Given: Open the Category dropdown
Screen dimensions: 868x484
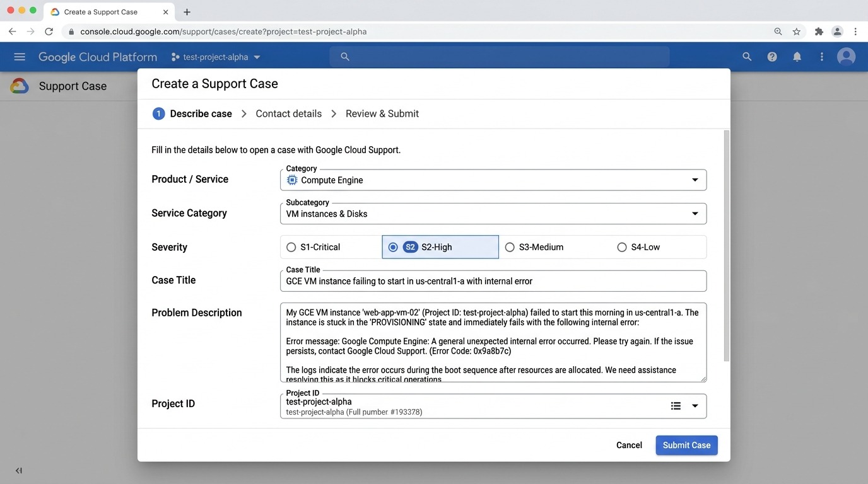Looking at the screenshot, I should 493,180.
